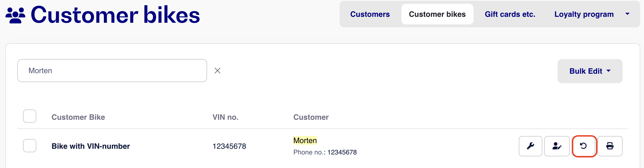Toggle the select-all checkbox in the table header

click(30, 116)
